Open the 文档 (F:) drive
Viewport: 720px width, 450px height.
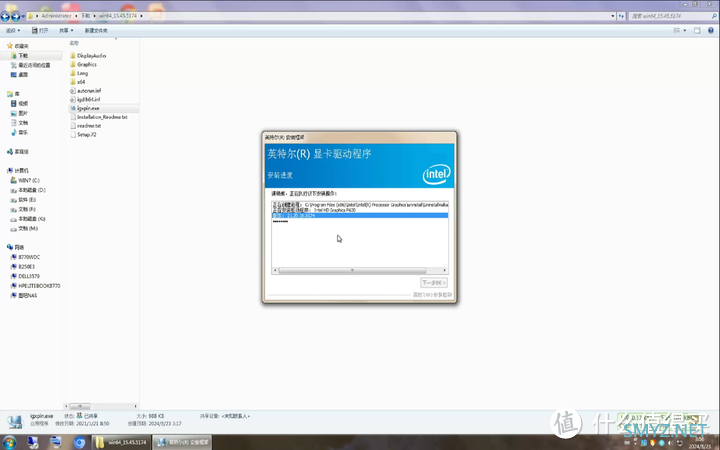click(x=23, y=209)
